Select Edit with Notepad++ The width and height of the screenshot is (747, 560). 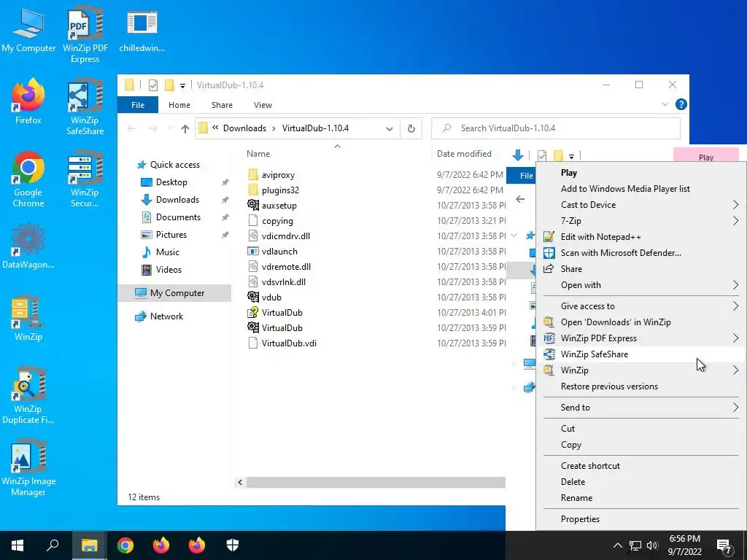(641, 237)
